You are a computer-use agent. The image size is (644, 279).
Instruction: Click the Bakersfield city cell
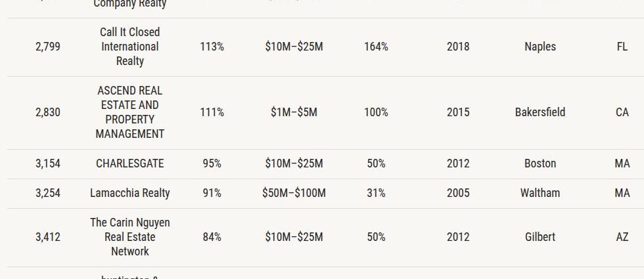point(540,112)
